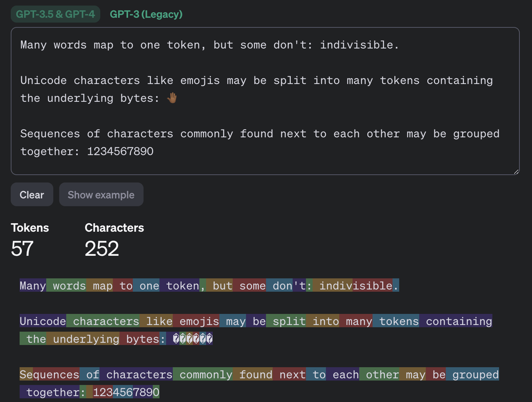Click the Show example button
Viewport: 532px width, 402px height.
tap(101, 195)
